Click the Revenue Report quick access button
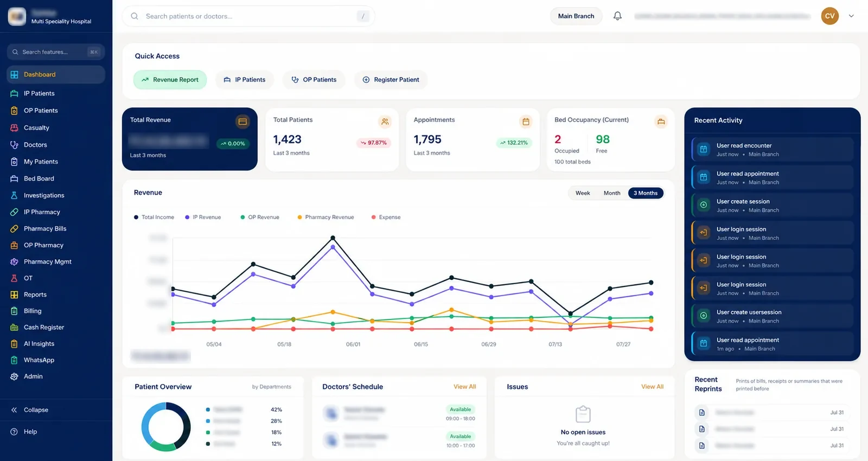Image resolution: width=868 pixels, height=461 pixels. [x=170, y=80]
